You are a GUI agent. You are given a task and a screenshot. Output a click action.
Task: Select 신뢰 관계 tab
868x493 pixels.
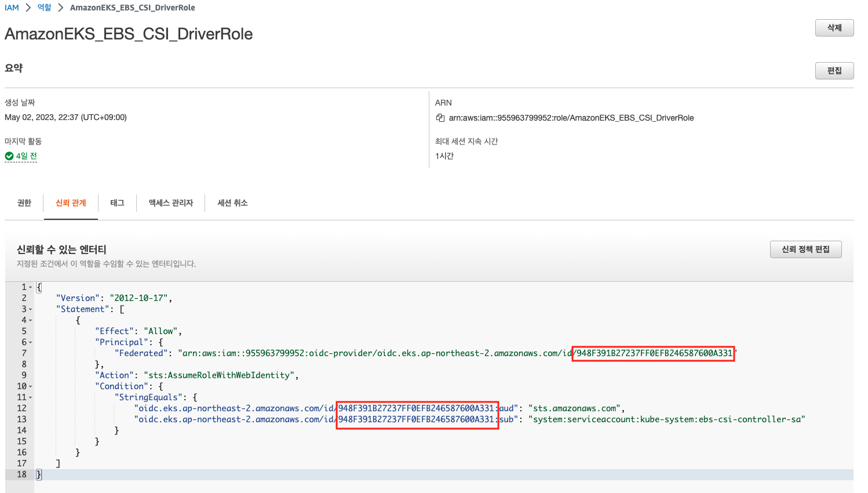[71, 203]
